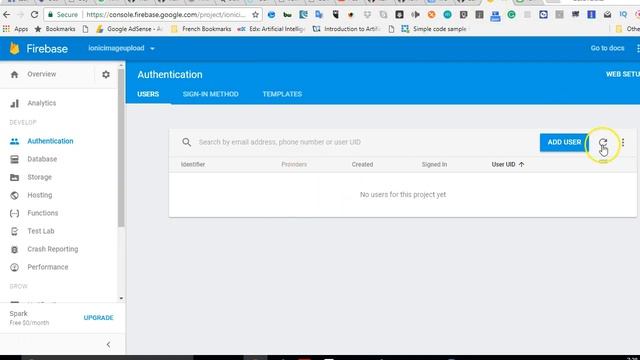This screenshot has width=640, height=360.
Task: Open users table more options menu
Action: click(623, 142)
